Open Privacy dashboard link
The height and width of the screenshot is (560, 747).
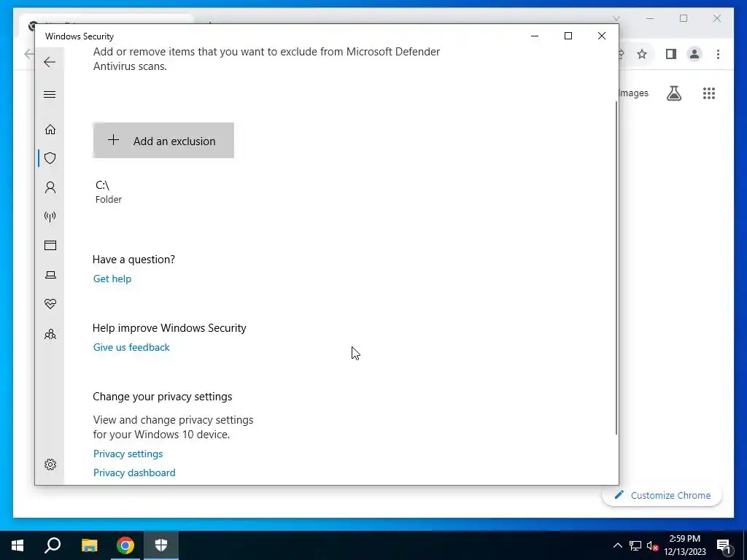pyautogui.click(x=134, y=472)
